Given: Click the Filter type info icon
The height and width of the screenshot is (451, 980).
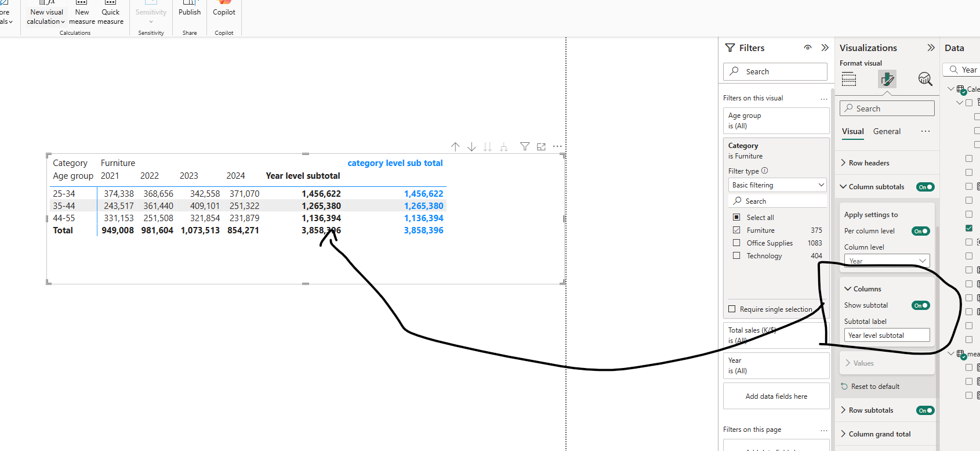Looking at the screenshot, I should [764, 171].
